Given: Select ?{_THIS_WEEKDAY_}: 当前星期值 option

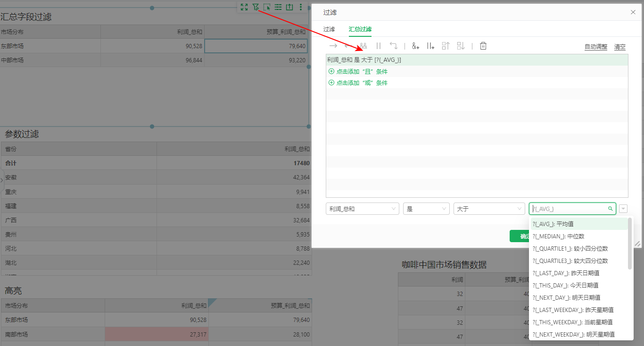Looking at the screenshot, I should 579,322.
